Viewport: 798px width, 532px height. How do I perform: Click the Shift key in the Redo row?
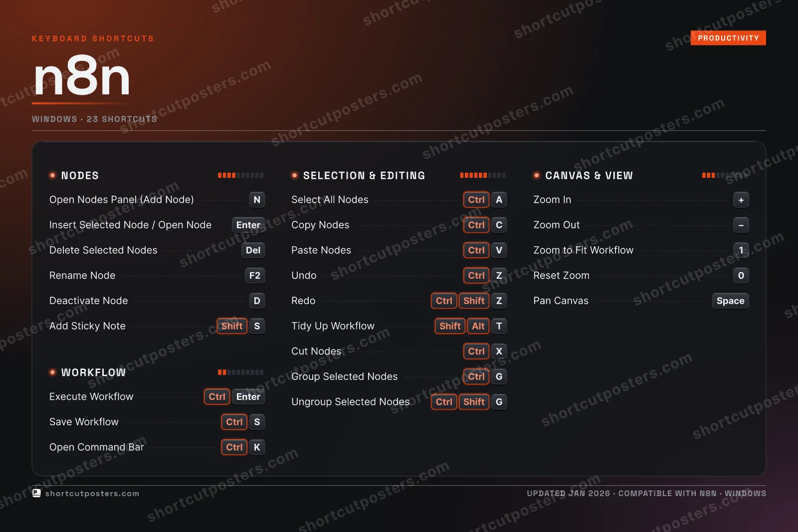pos(474,301)
